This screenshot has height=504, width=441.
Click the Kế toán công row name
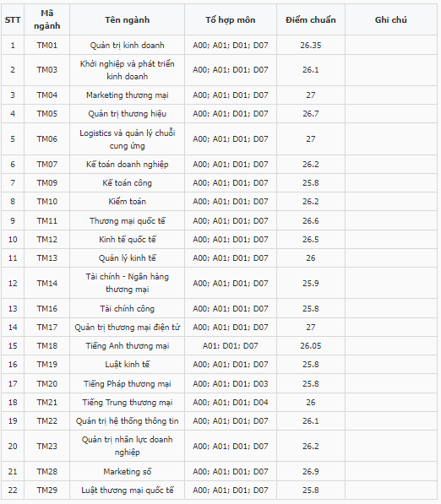tap(127, 183)
